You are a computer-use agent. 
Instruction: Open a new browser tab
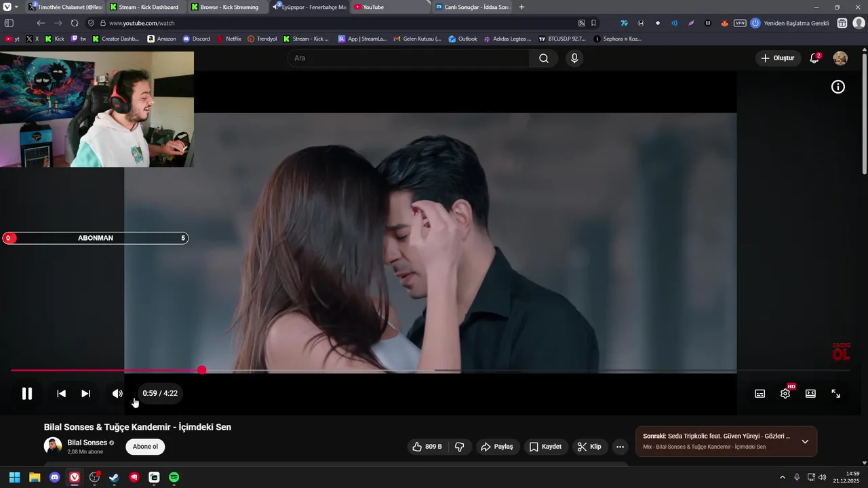click(521, 7)
